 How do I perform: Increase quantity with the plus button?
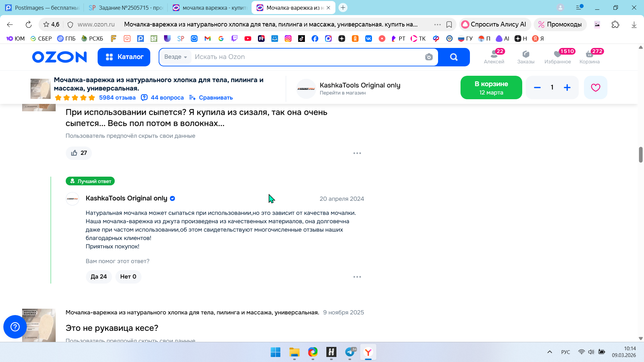(567, 87)
